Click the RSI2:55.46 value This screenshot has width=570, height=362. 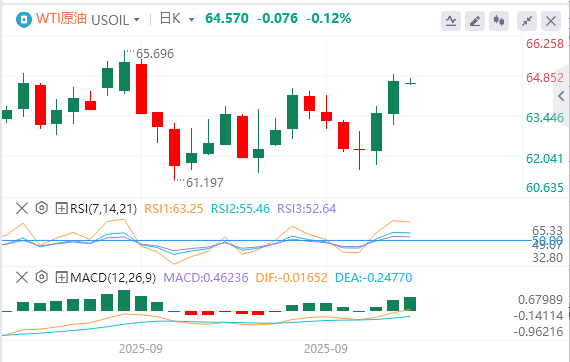tap(240, 209)
